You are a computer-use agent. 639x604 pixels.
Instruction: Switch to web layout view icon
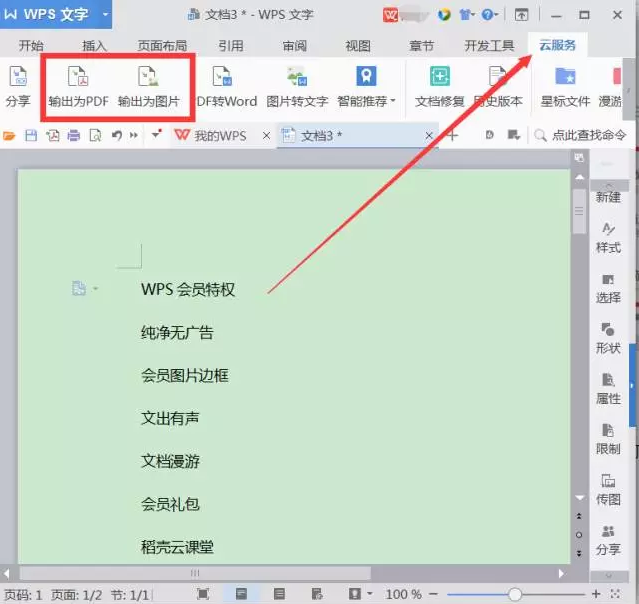coord(317,594)
